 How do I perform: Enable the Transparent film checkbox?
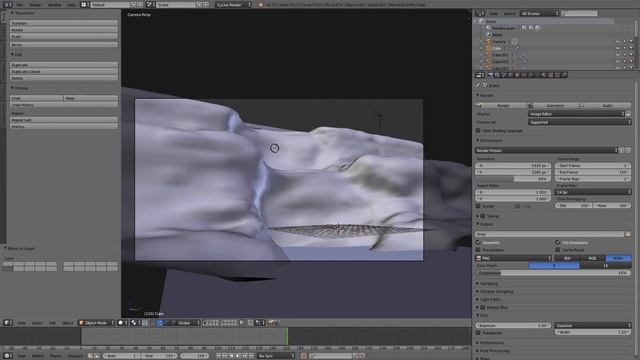coord(478,333)
